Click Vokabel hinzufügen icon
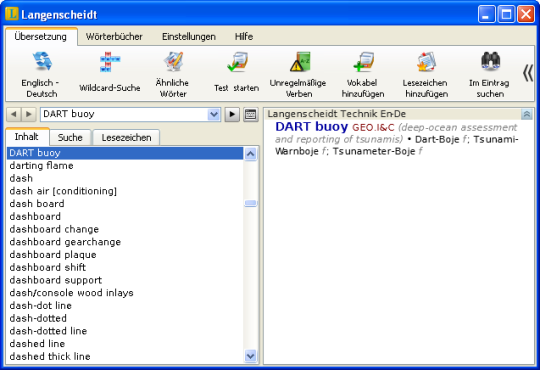This screenshot has width=540, height=370. 363,62
